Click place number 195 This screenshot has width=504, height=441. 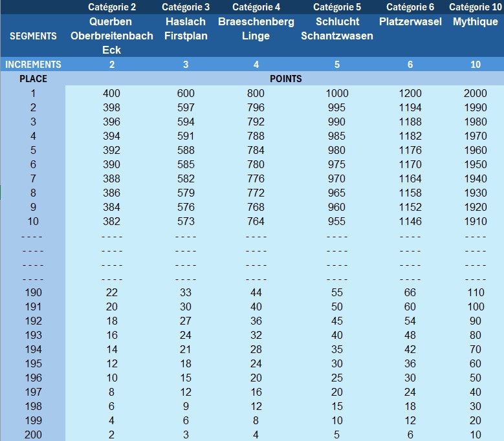click(x=34, y=363)
